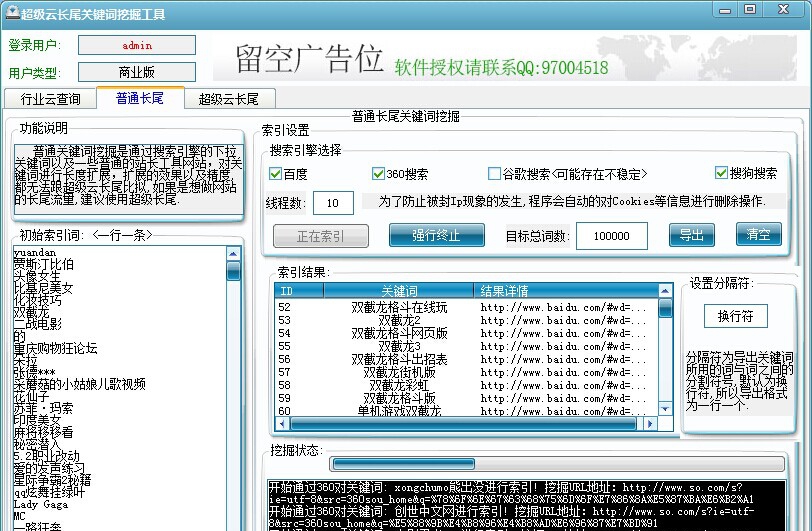Click keyword yuandan in initial list
812x531 pixels.
34,253
